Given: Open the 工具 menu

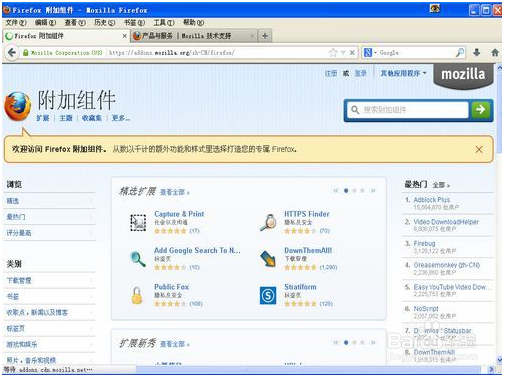Looking at the screenshot, I should tap(164, 23).
